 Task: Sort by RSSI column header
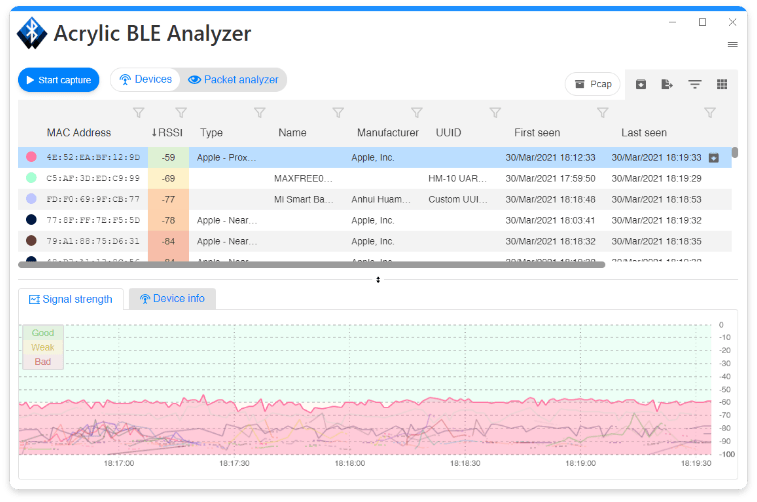tap(167, 133)
